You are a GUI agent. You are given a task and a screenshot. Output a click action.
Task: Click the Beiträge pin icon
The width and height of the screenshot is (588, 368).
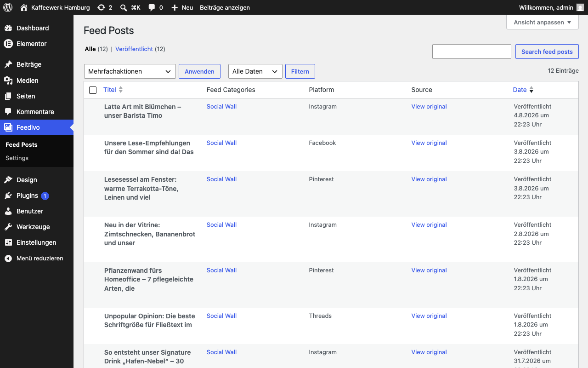click(x=8, y=64)
